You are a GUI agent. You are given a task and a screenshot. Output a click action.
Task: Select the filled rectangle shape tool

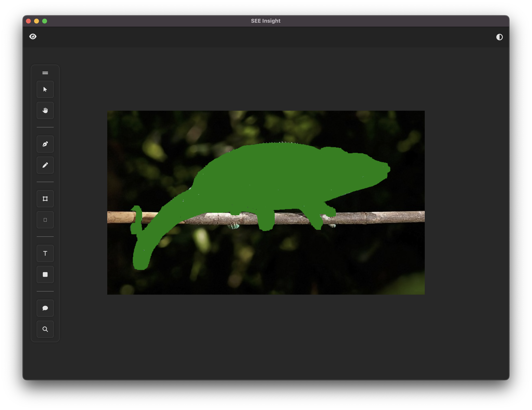[45, 275]
